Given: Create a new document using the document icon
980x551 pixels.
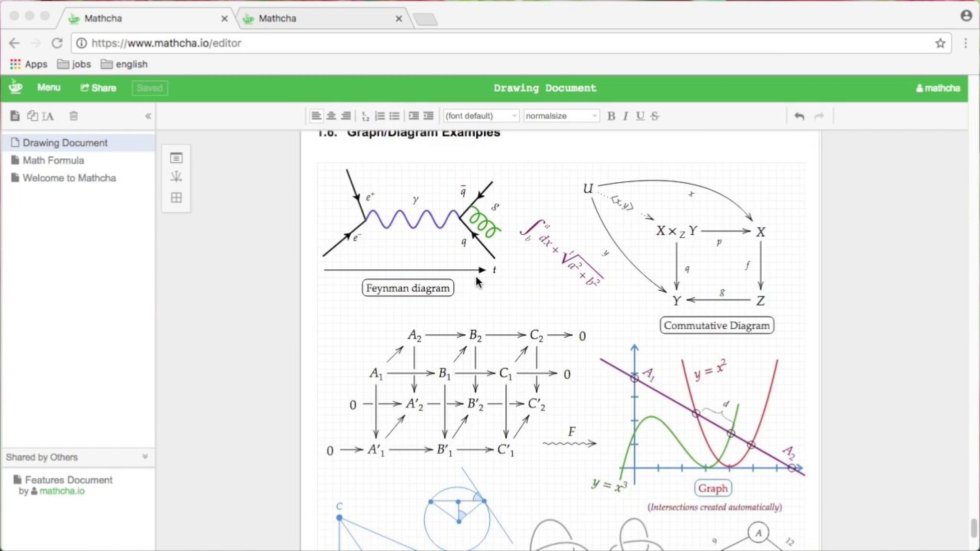Looking at the screenshot, I should click(x=15, y=116).
